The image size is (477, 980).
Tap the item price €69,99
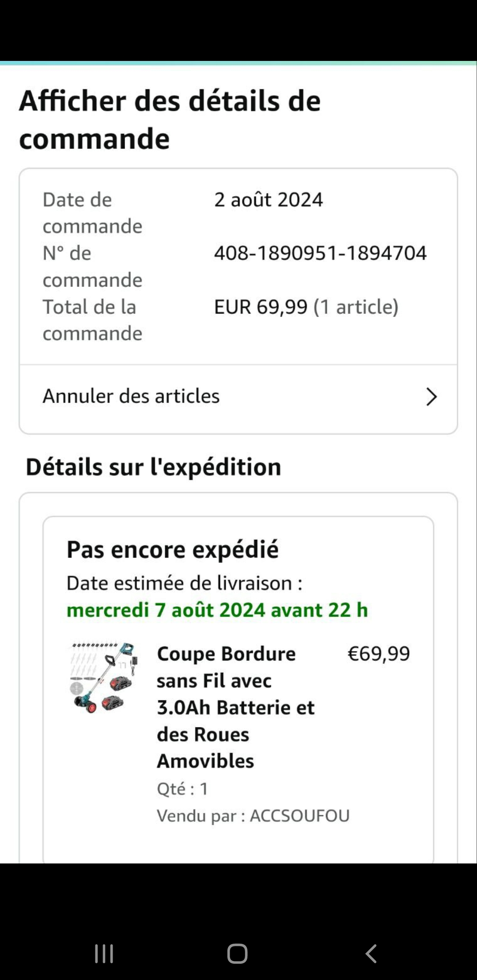[x=379, y=654]
